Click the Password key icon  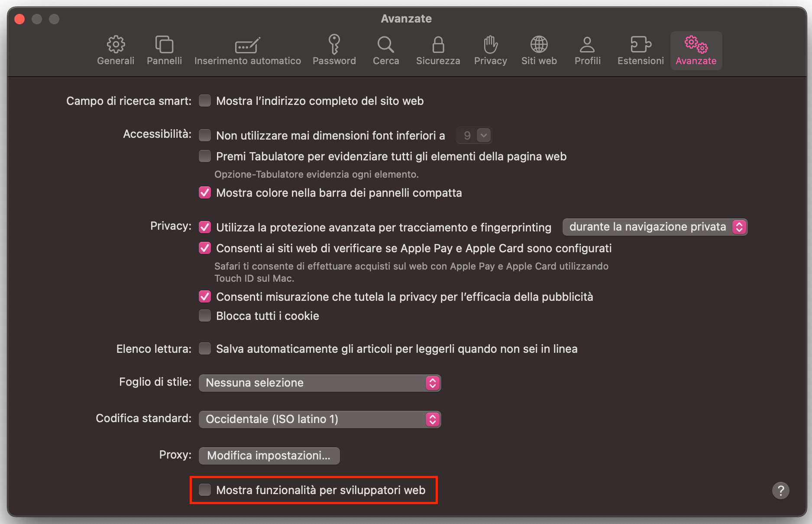pos(334,50)
